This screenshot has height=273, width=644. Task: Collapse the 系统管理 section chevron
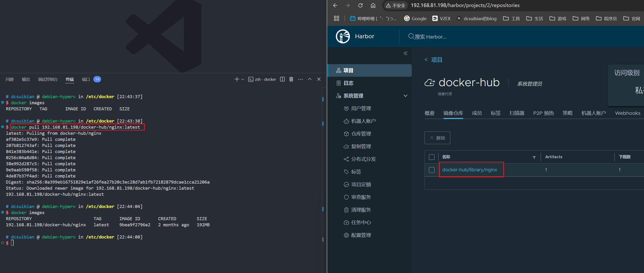[405, 96]
